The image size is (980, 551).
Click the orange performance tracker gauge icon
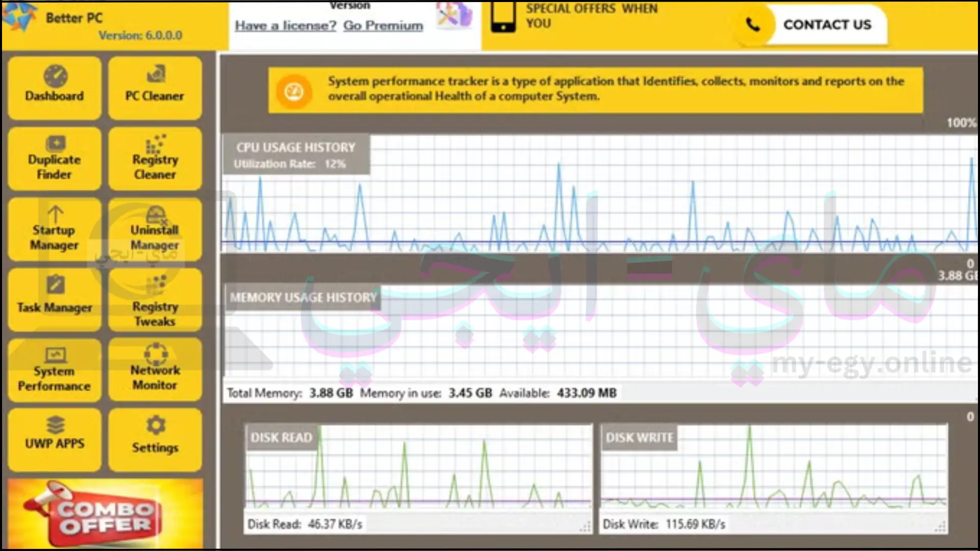tap(293, 92)
